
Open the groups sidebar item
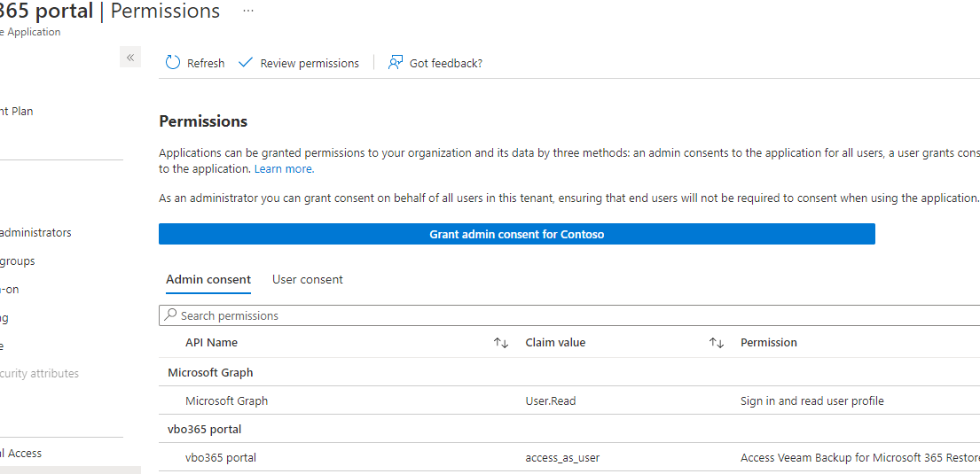point(18,261)
